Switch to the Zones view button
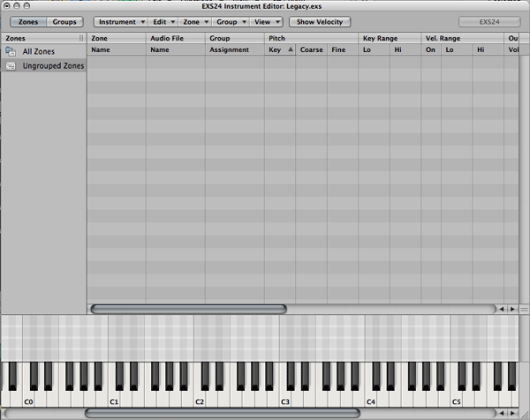The height and width of the screenshot is (420, 530). (x=28, y=22)
